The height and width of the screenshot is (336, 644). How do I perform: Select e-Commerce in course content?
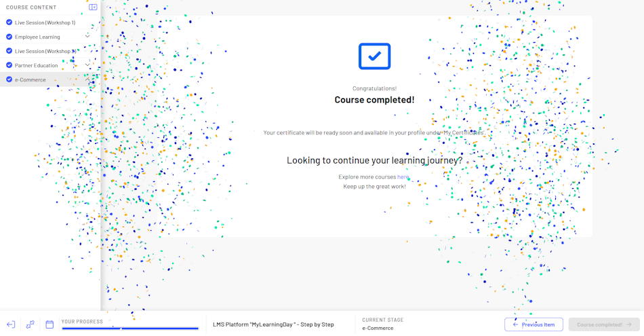(x=31, y=80)
